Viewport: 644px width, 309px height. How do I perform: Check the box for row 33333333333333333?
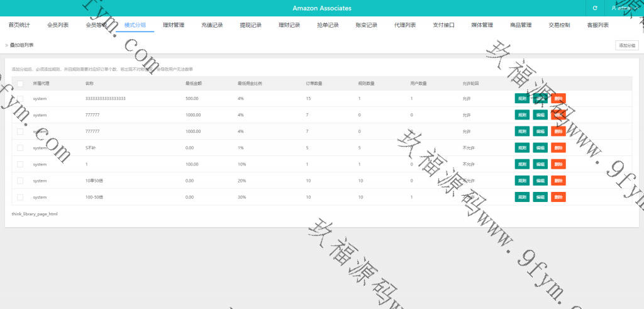[x=20, y=99]
